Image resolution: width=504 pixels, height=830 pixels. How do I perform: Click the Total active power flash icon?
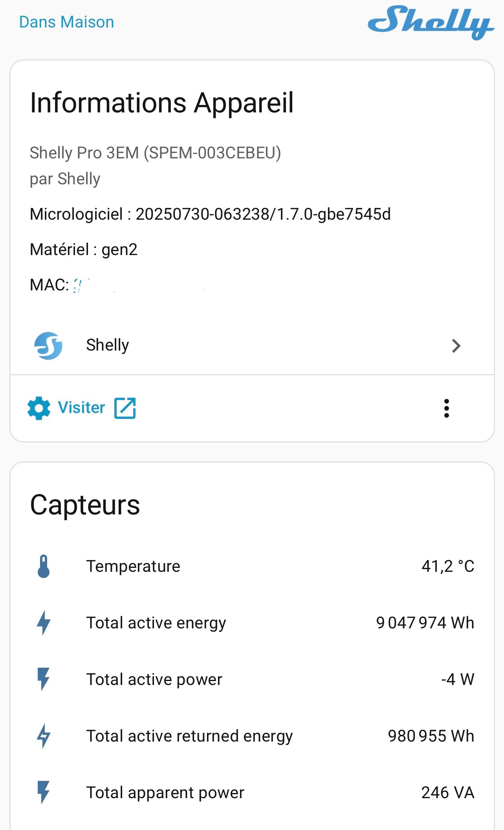[x=44, y=679]
